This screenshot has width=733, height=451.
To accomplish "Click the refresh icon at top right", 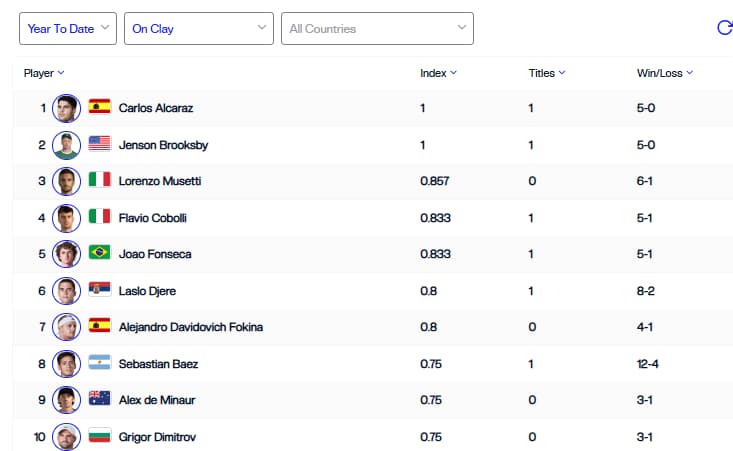I will tap(725, 28).
